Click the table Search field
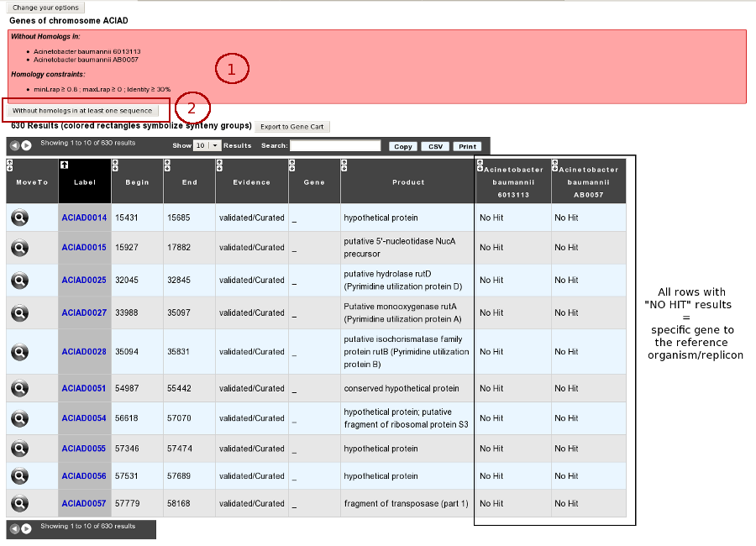Screen dimensions: 756x546 tap(335, 145)
